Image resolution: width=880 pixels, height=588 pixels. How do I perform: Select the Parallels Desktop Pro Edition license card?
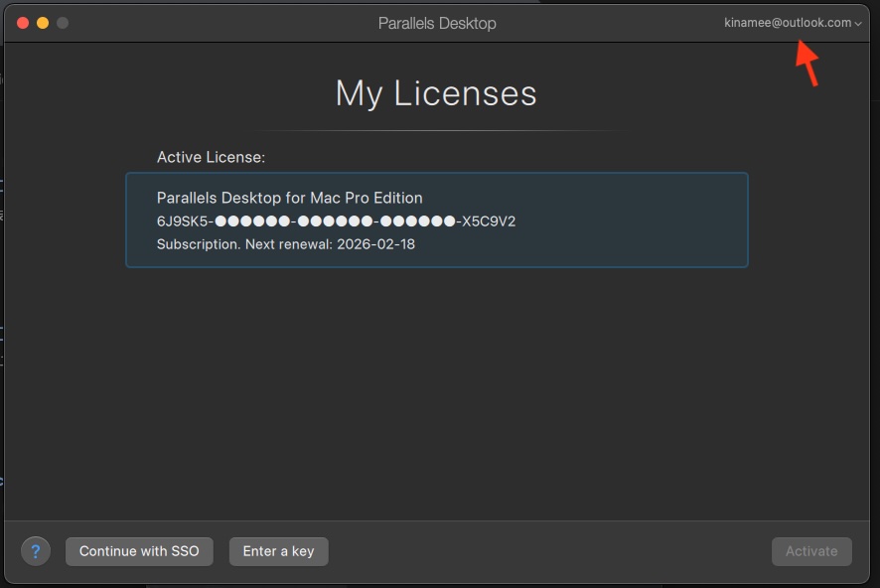pyautogui.click(x=437, y=220)
